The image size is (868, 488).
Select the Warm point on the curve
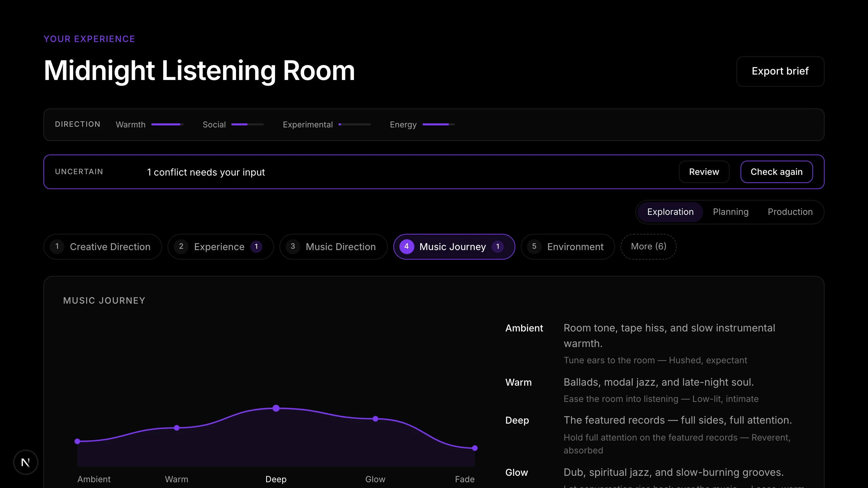(177, 428)
